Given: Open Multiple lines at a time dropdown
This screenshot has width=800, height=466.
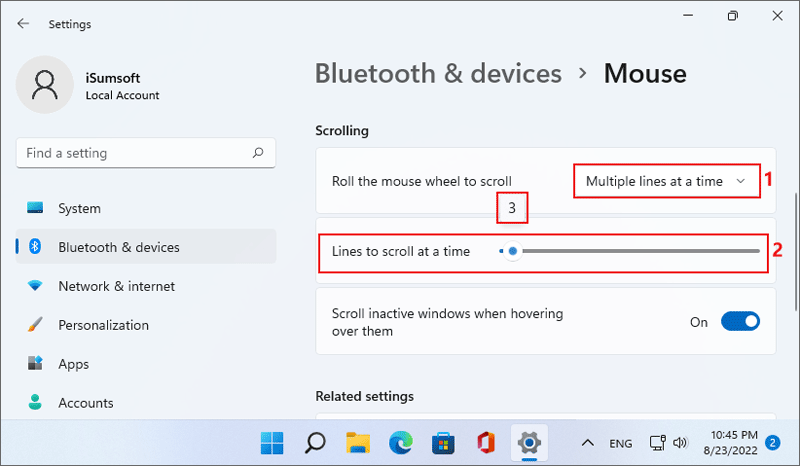Looking at the screenshot, I should coord(667,181).
